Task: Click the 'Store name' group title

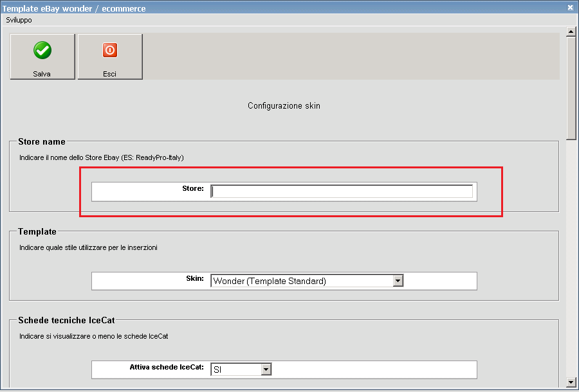Action: [x=42, y=141]
